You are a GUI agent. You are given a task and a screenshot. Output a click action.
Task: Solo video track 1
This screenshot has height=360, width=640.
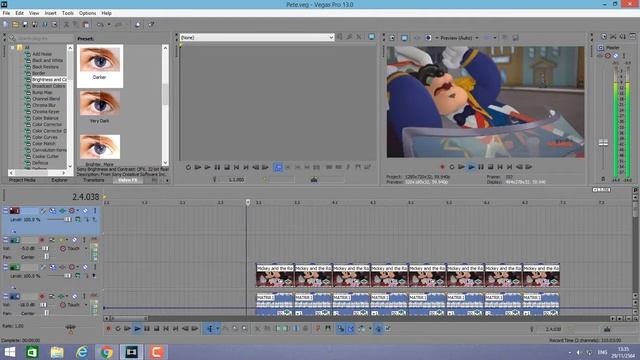pyautogui.click(x=95, y=211)
